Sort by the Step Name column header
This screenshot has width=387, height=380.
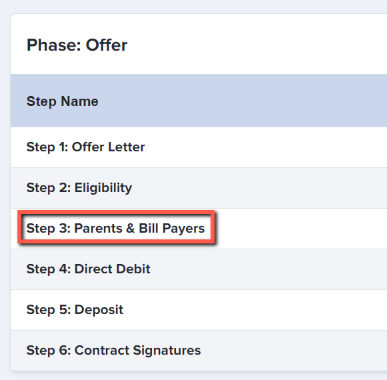tap(62, 101)
